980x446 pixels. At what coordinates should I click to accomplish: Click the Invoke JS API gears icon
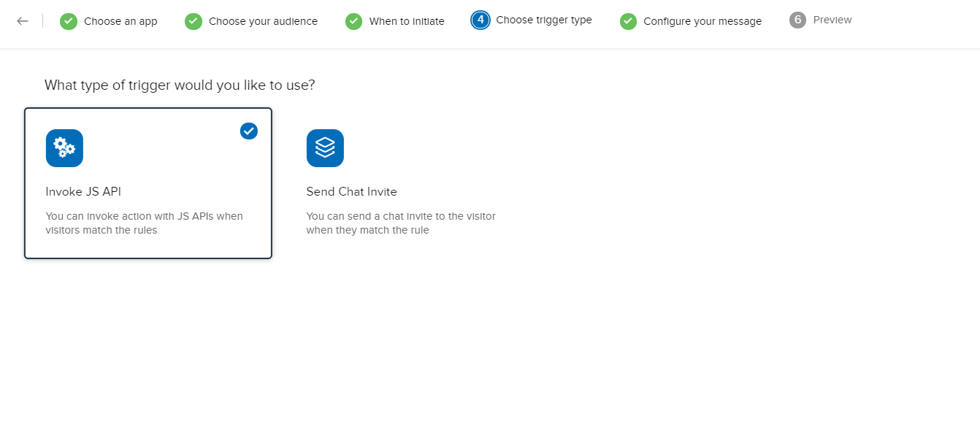[64, 148]
